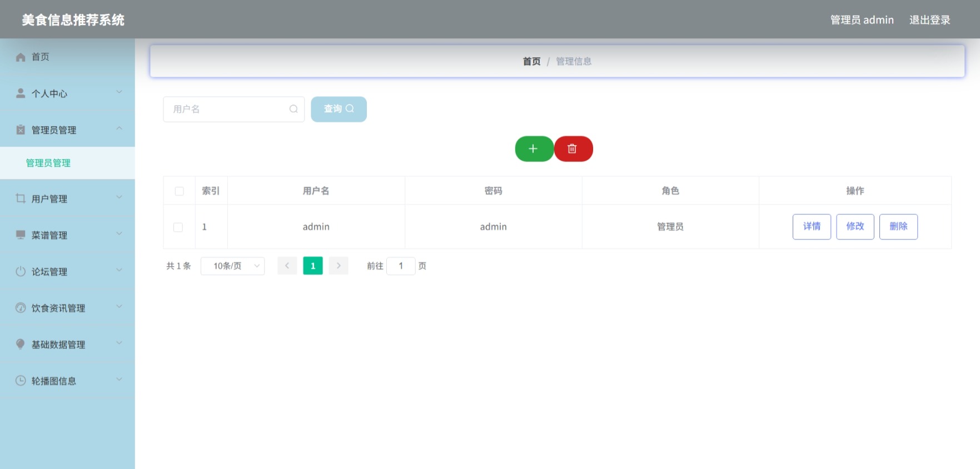Click 删除 for admin row
The image size is (980, 469).
point(898,226)
